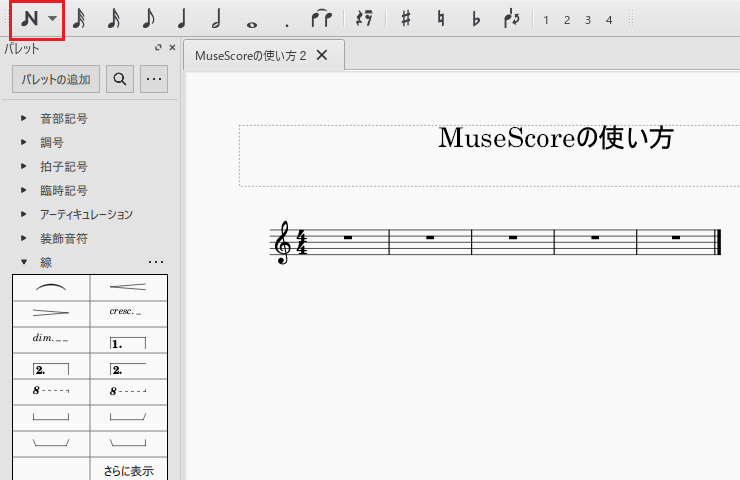Expand the 臨時記号 palette
Screen dimensions: 740x480
tap(24, 190)
